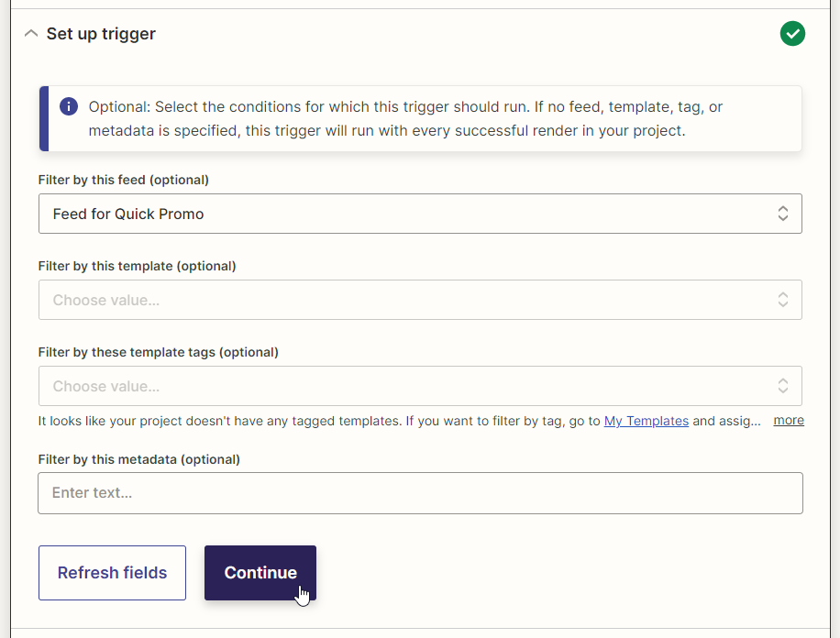Collapse the Set up trigger section chevron
The image size is (840, 638).
click(31, 34)
